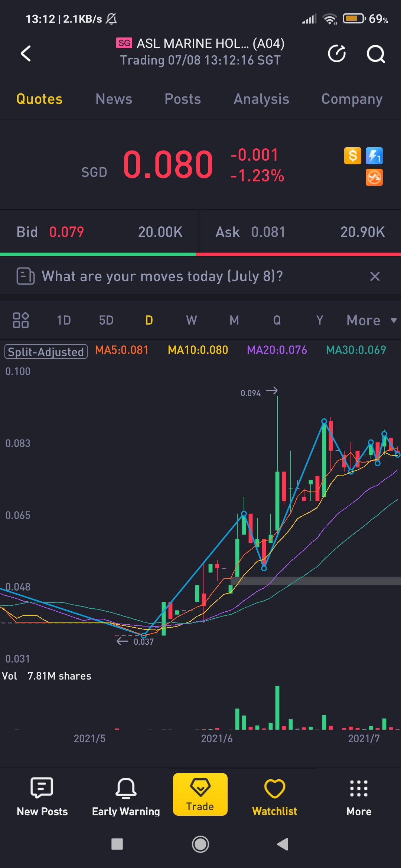Tap the ASL MARINE HOL... (A04) title
Viewport: 401px width, 868px height.
coord(211,43)
